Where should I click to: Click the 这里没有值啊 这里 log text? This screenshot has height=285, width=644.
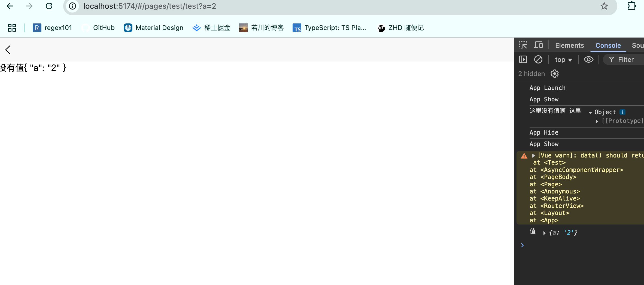(x=555, y=111)
